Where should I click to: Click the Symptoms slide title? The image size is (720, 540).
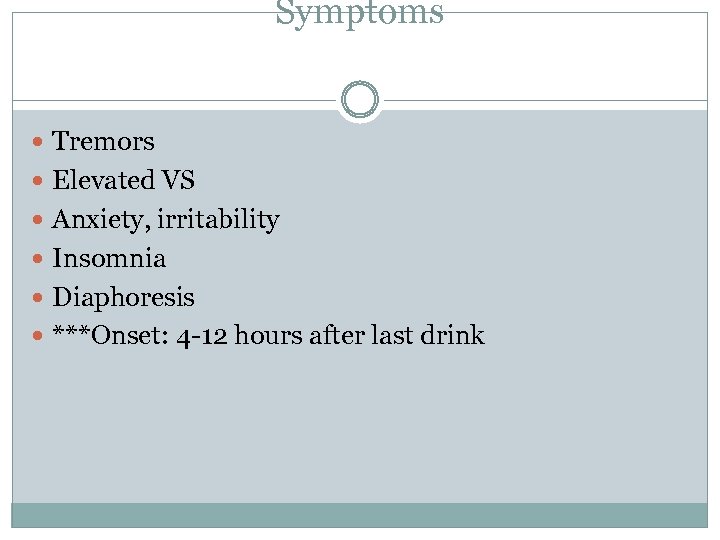[359, 14]
